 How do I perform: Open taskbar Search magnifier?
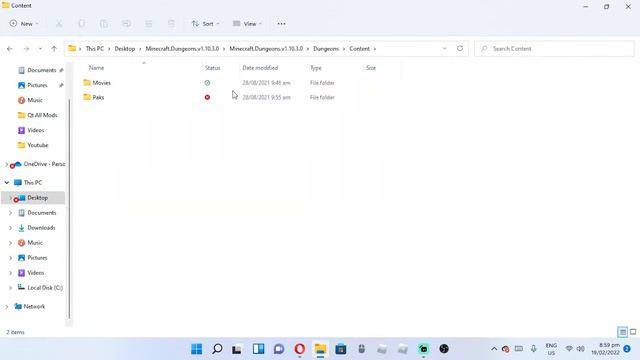(217, 349)
